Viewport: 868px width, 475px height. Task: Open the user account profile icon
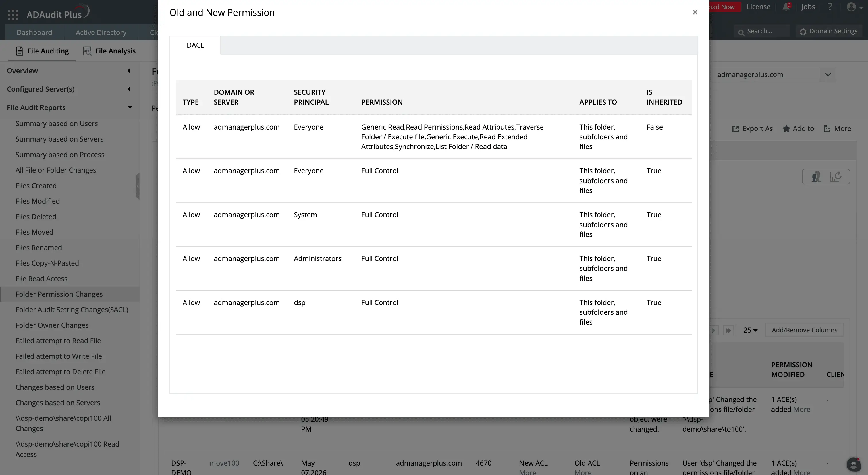851,7
